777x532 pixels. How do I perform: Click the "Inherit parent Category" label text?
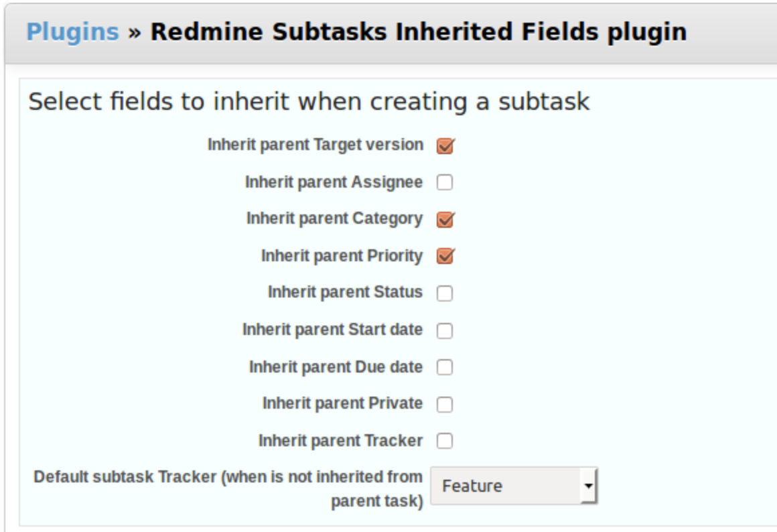pos(334,218)
